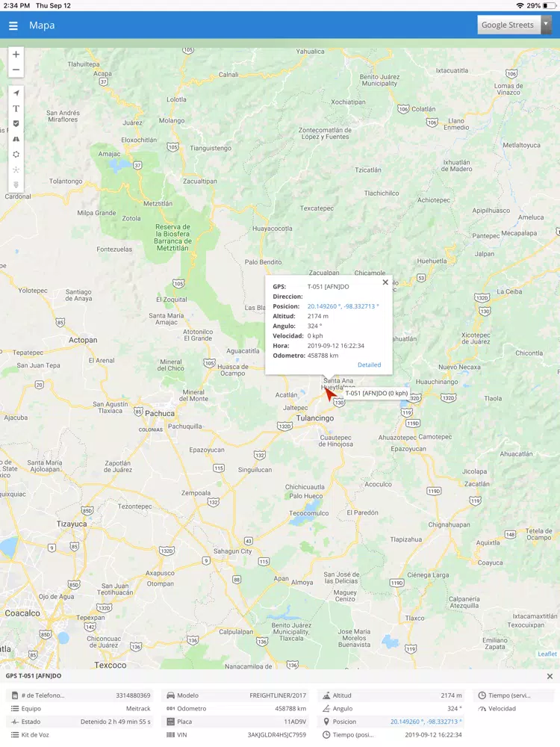
Task: Zoom in on the map
Action: point(16,55)
